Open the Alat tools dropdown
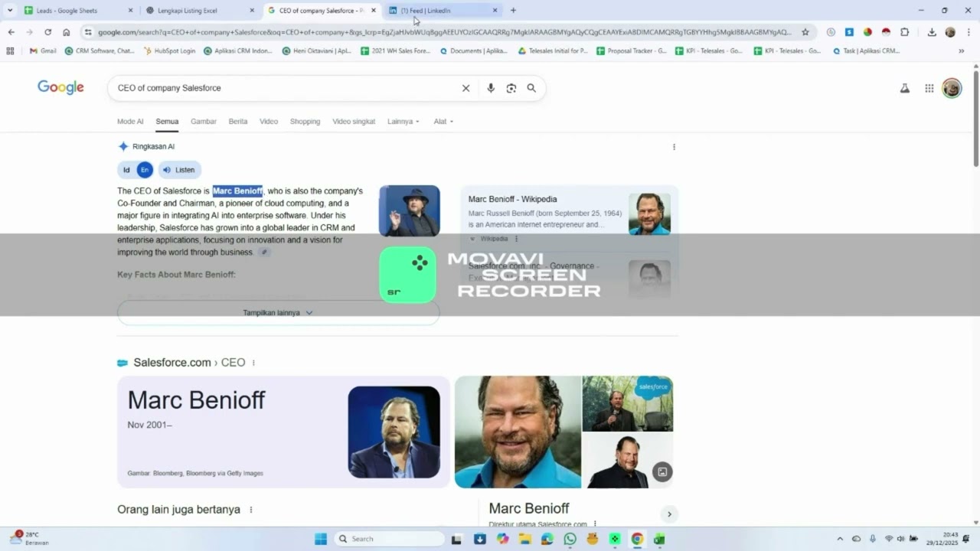This screenshot has width=980, height=551. click(x=443, y=122)
